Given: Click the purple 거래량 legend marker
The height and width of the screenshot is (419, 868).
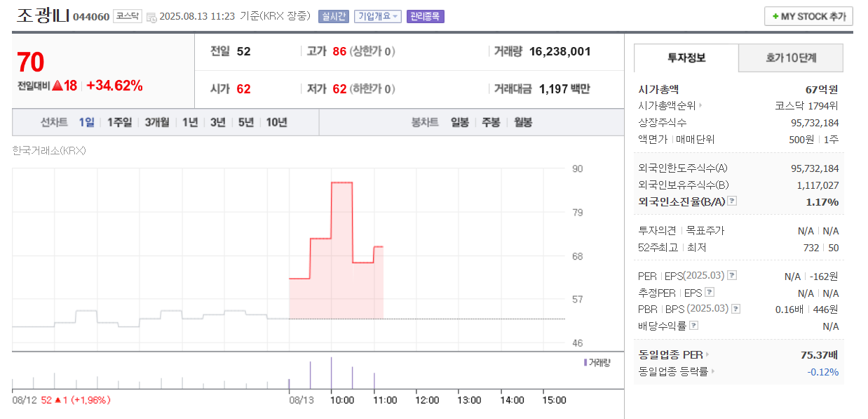Looking at the screenshot, I should pos(585,362).
